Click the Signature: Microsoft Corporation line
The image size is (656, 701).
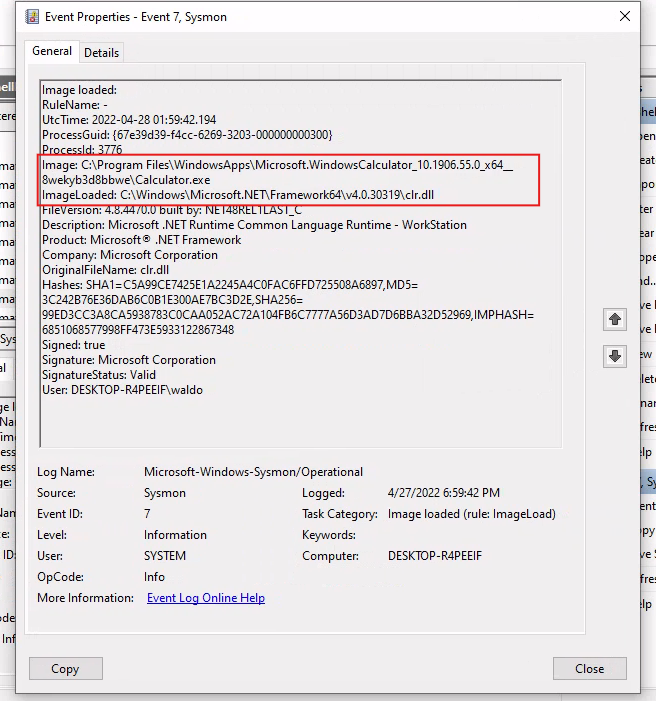pos(129,360)
